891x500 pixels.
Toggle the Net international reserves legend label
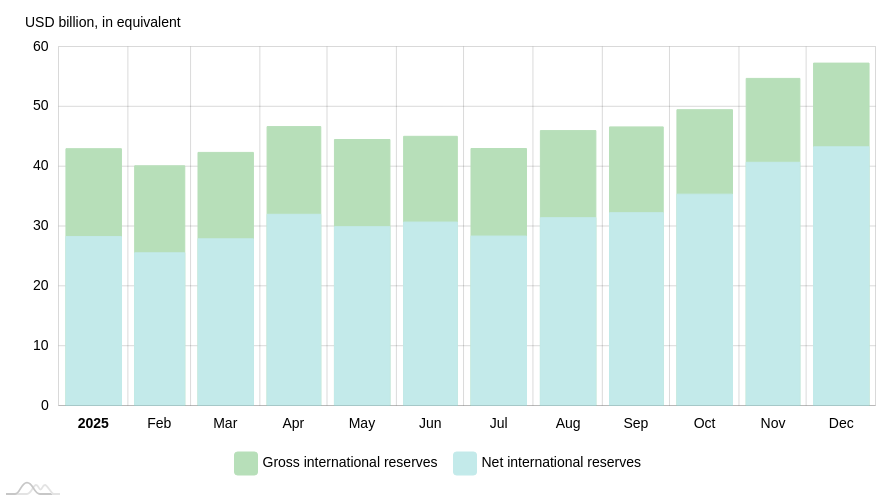[x=560, y=462]
